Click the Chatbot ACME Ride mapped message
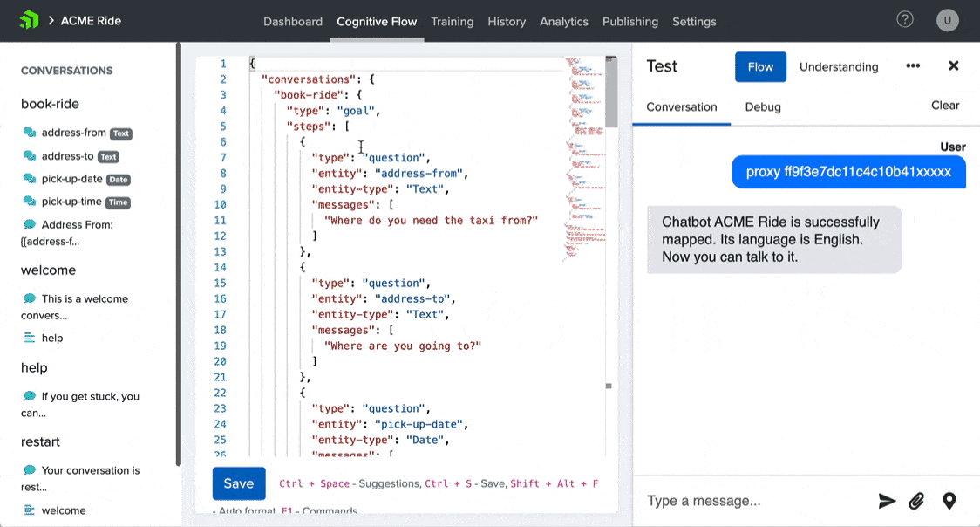Image resolution: width=980 pixels, height=527 pixels. pos(774,239)
